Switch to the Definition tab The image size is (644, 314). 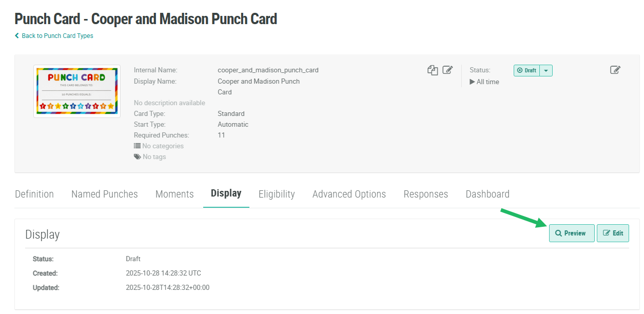[34, 194]
